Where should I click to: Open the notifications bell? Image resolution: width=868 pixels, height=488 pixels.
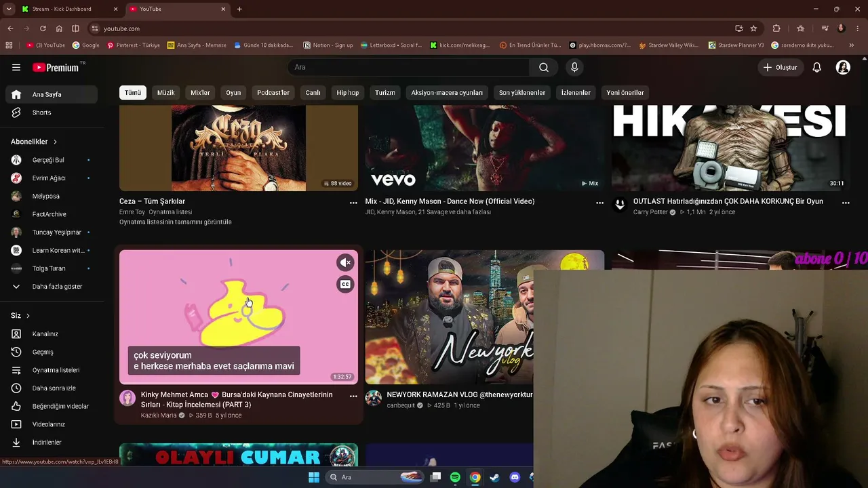click(x=817, y=67)
